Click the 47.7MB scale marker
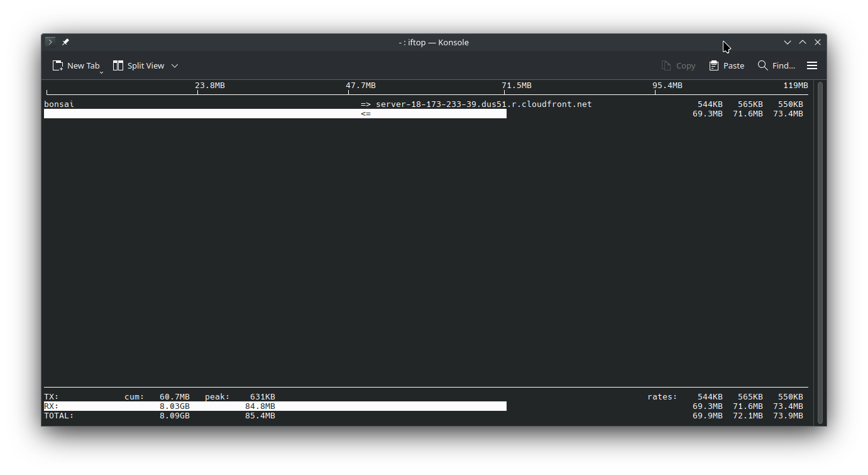This screenshot has width=868, height=475. pyautogui.click(x=361, y=86)
